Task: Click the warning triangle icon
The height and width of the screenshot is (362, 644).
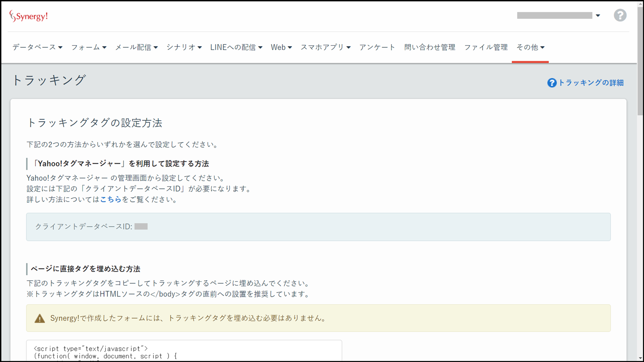Action: pos(40,318)
